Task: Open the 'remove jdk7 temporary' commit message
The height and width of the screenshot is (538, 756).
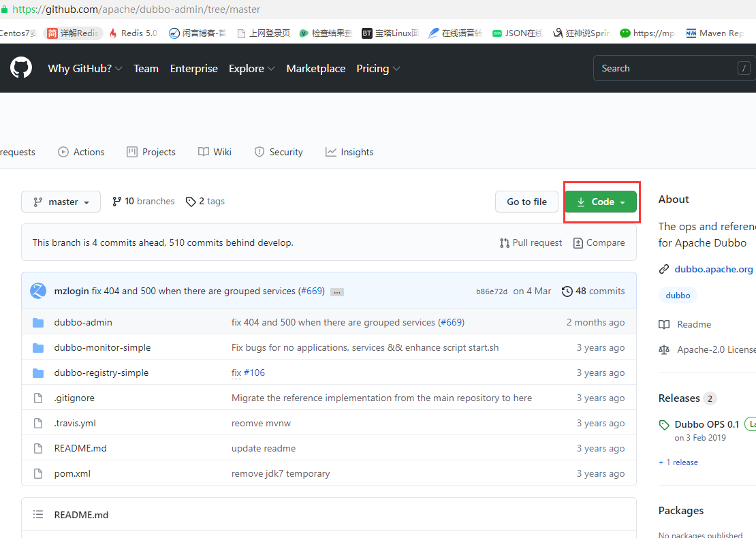Action: click(x=281, y=473)
